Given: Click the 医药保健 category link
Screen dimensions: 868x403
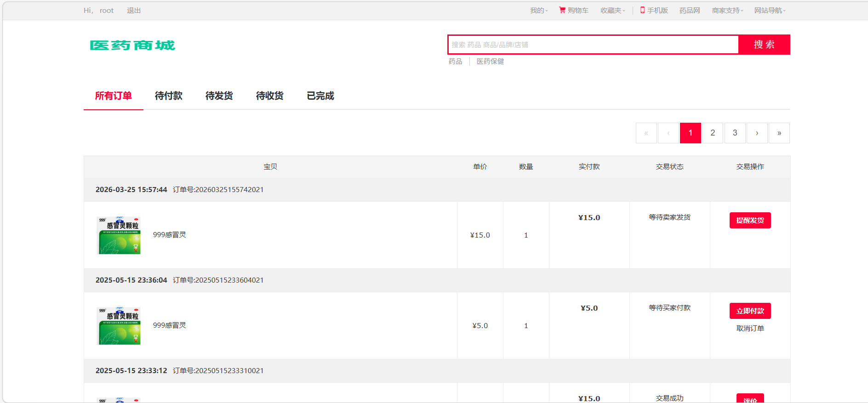Looking at the screenshot, I should [490, 62].
